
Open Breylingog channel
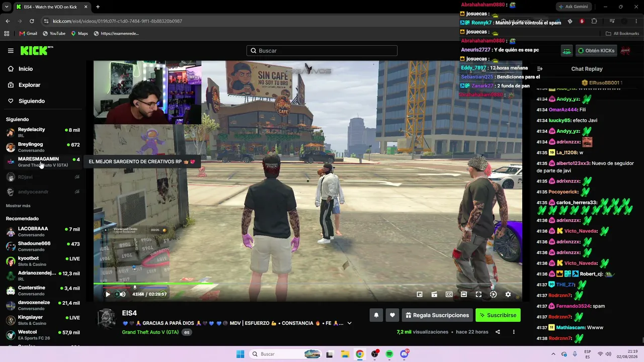click(x=43, y=147)
